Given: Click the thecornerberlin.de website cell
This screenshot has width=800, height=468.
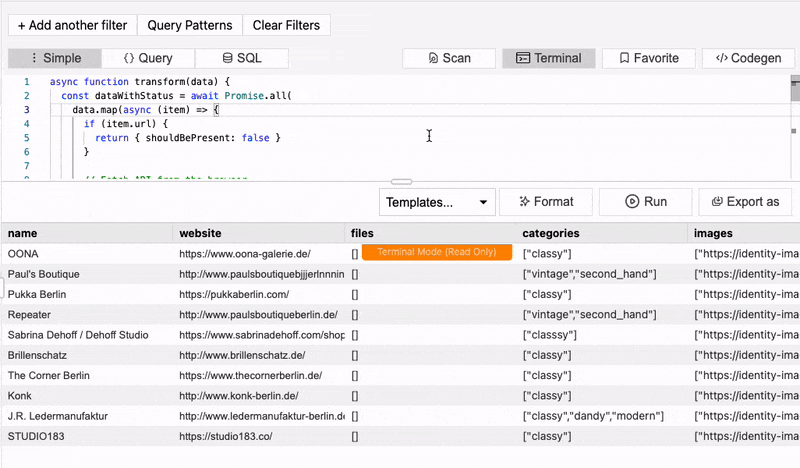Looking at the screenshot, I should pos(259,376).
